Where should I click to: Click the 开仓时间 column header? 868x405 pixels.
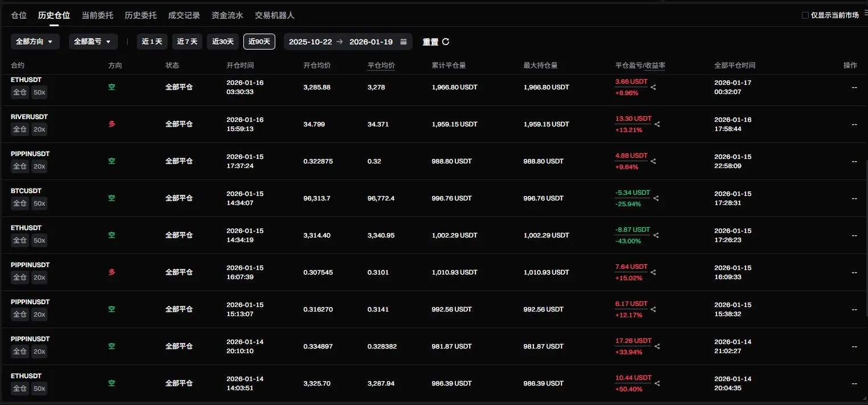[x=241, y=66]
